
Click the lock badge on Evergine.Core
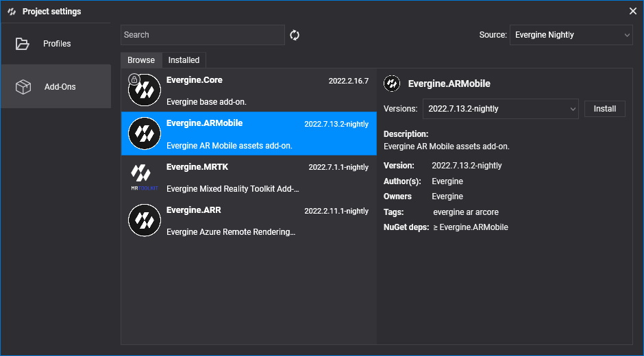[x=134, y=79]
